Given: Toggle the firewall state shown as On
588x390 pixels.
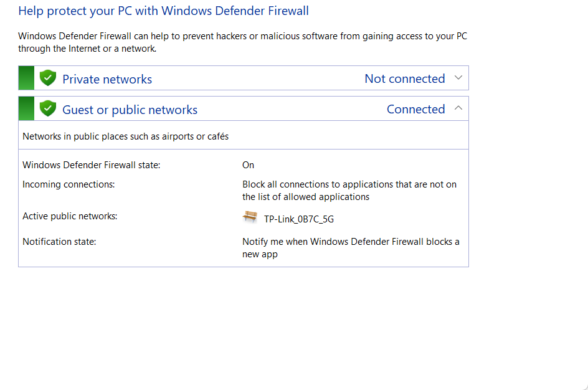Looking at the screenshot, I should click(x=248, y=164).
